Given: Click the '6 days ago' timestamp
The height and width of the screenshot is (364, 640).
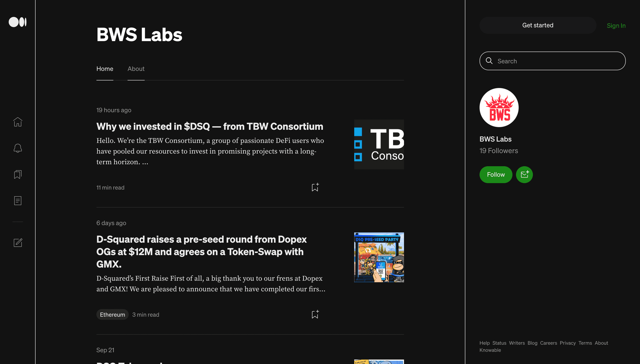Looking at the screenshot, I should coord(111,223).
